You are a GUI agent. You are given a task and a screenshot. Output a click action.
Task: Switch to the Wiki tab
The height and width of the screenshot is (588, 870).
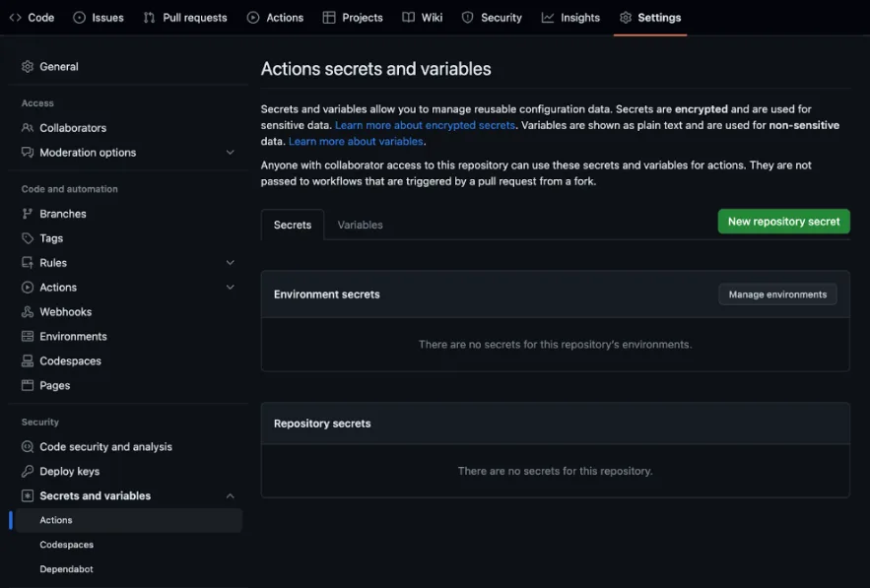point(423,18)
